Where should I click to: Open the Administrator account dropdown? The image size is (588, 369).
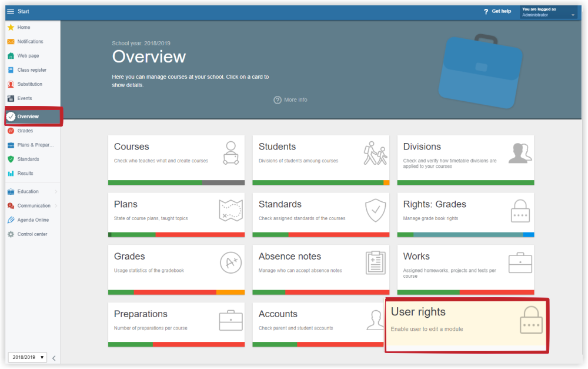coord(548,12)
